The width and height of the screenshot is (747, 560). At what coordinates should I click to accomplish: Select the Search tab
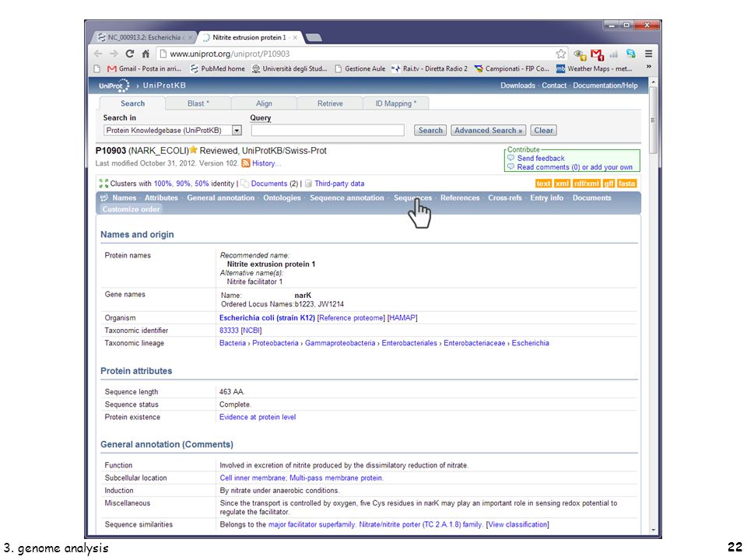pyautogui.click(x=132, y=103)
